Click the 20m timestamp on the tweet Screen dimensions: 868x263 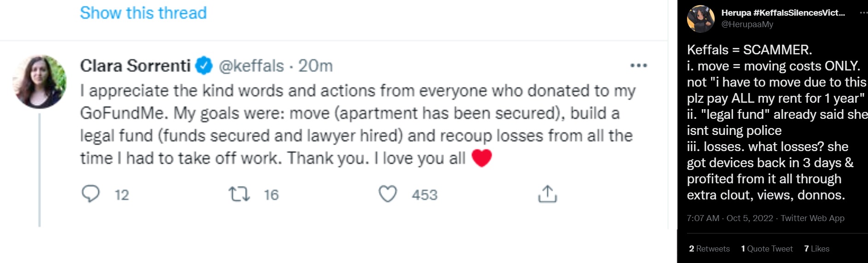coord(315,66)
